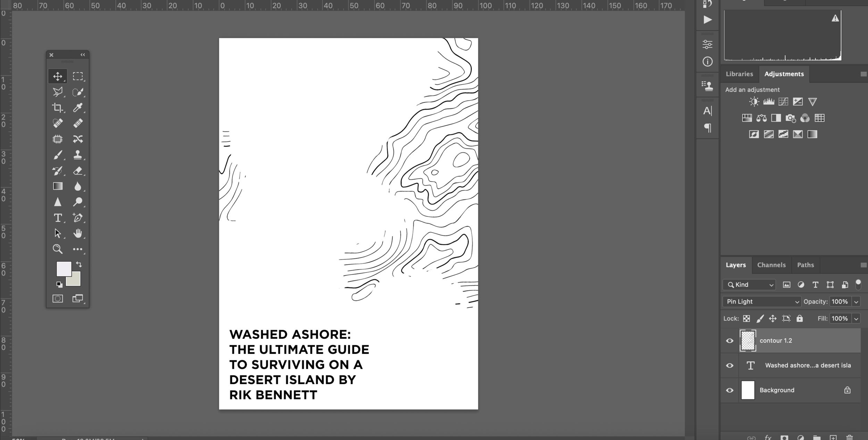
Task: Toggle visibility of Washed ashore text layer
Action: pyautogui.click(x=729, y=365)
